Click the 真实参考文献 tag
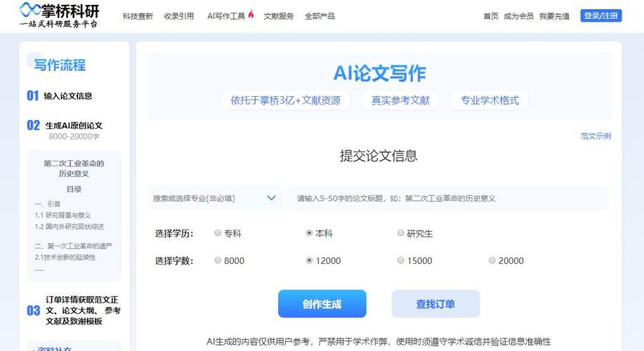 [400, 100]
